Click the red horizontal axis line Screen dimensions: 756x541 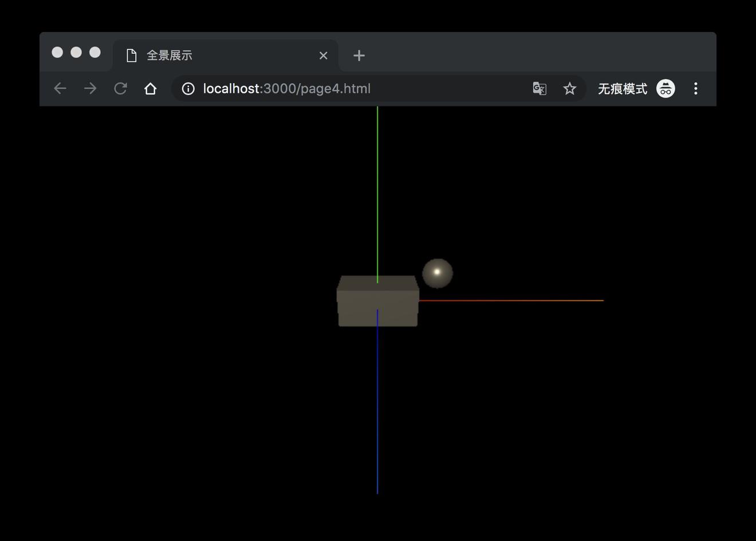515,300
